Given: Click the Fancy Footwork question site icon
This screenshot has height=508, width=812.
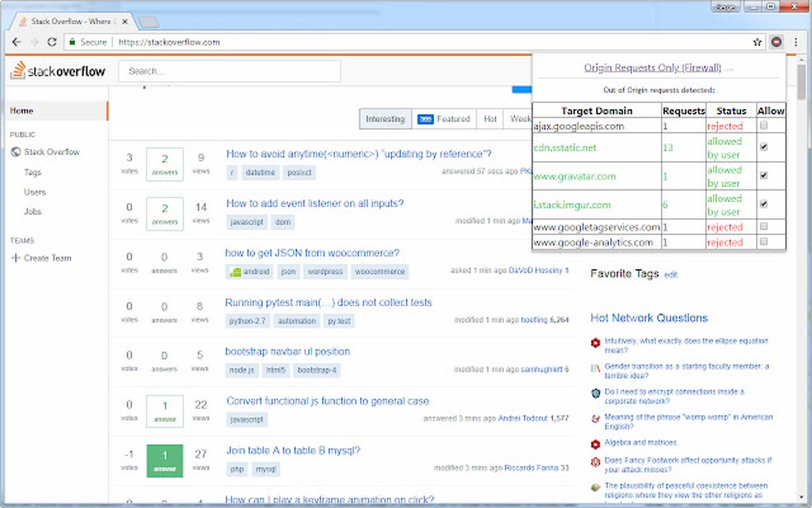Looking at the screenshot, I should pyautogui.click(x=595, y=461).
